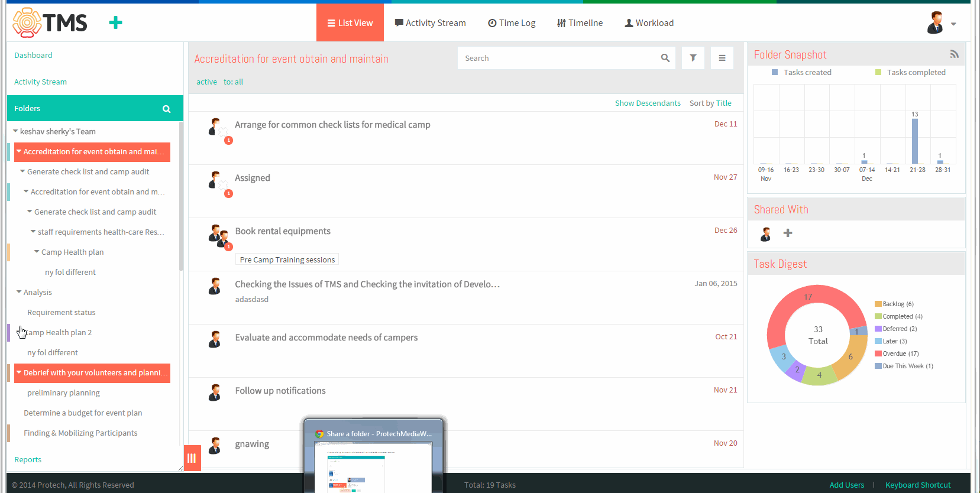Click the Later legend swatch
980x493 pixels.
(x=878, y=341)
